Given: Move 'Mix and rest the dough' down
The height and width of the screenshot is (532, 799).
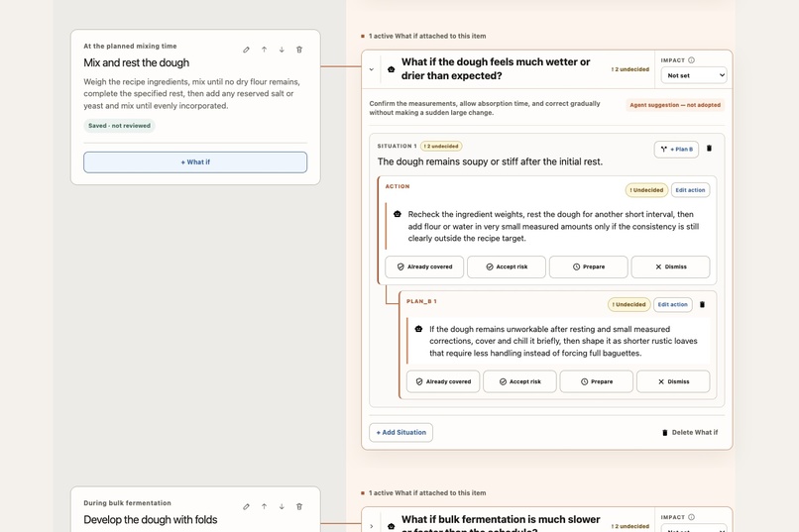Looking at the screenshot, I should click(282, 50).
